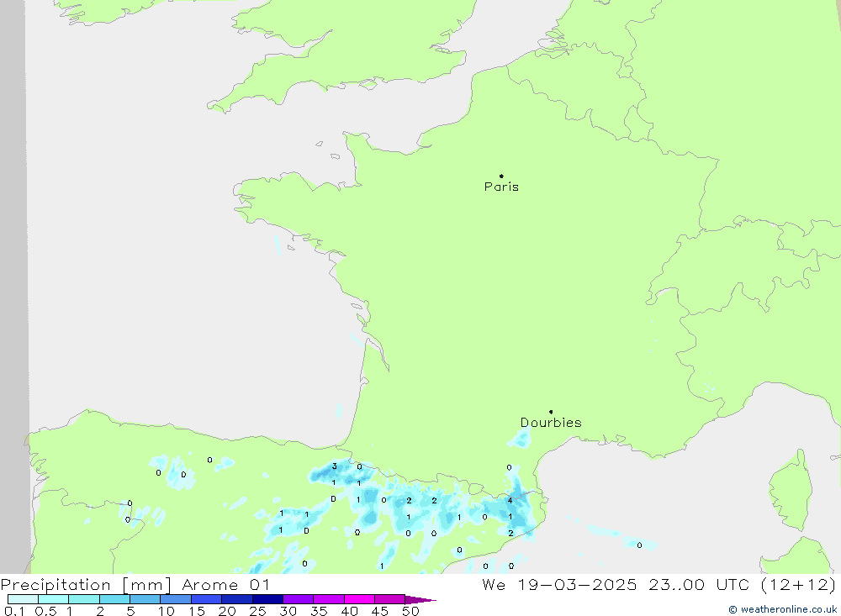
Task: Select the 10–15 mm legend color swatch
Action: tap(176, 599)
